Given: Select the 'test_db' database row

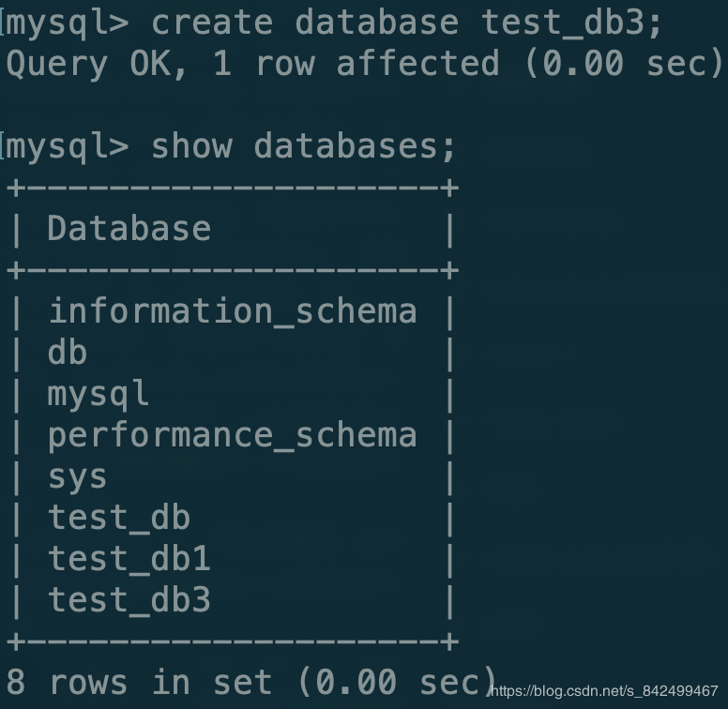Looking at the screenshot, I should pyautogui.click(x=119, y=518).
